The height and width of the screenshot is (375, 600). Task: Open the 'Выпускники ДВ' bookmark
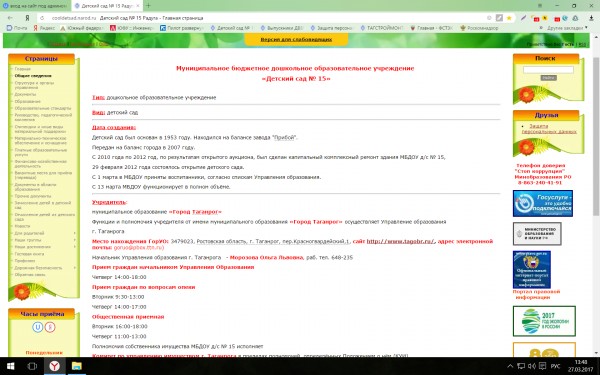point(282,28)
